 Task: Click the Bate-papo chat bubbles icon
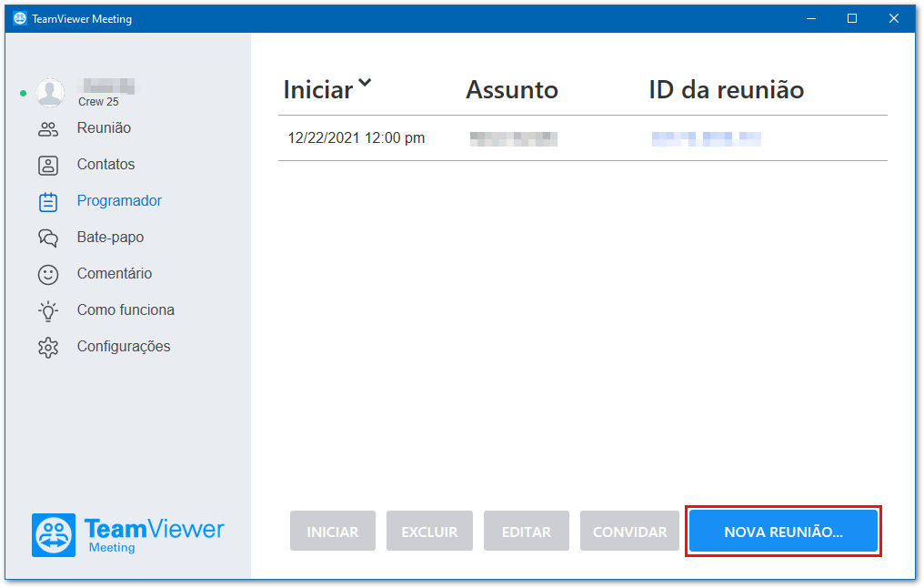[47, 238]
